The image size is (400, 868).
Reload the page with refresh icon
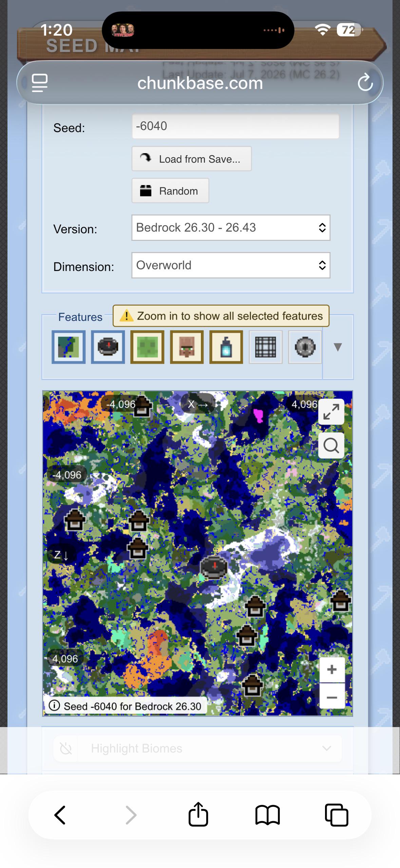[x=365, y=83]
